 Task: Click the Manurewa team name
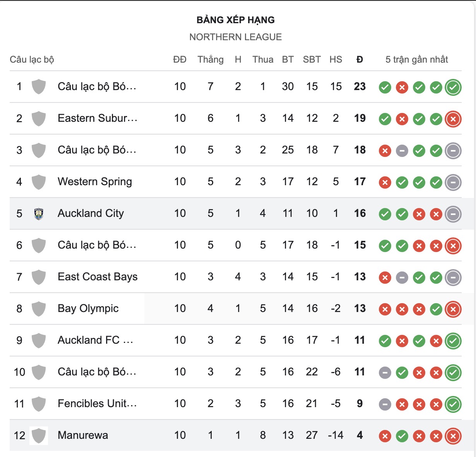point(83,435)
